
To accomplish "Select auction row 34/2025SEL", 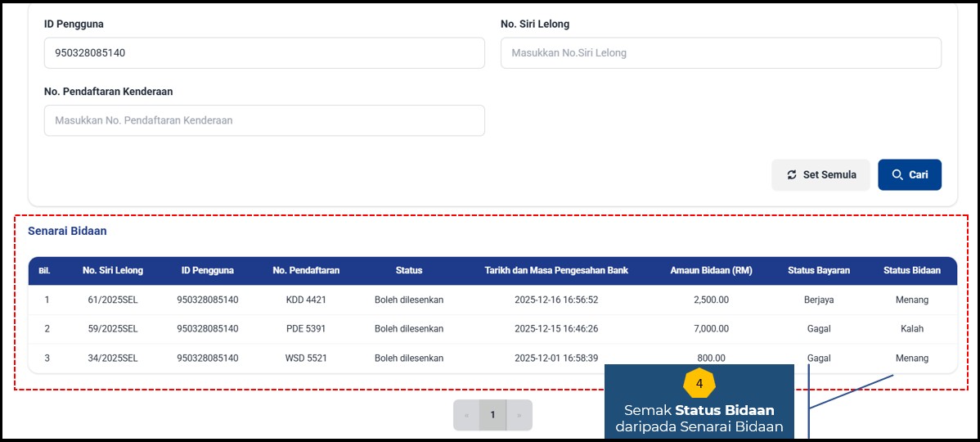I will click(x=113, y=359).
